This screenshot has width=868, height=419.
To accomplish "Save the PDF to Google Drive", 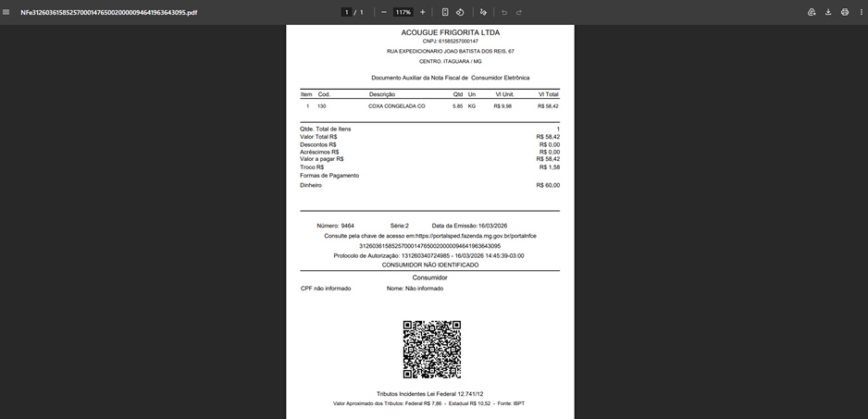I will pyautogui.click(x=812, y=12).
